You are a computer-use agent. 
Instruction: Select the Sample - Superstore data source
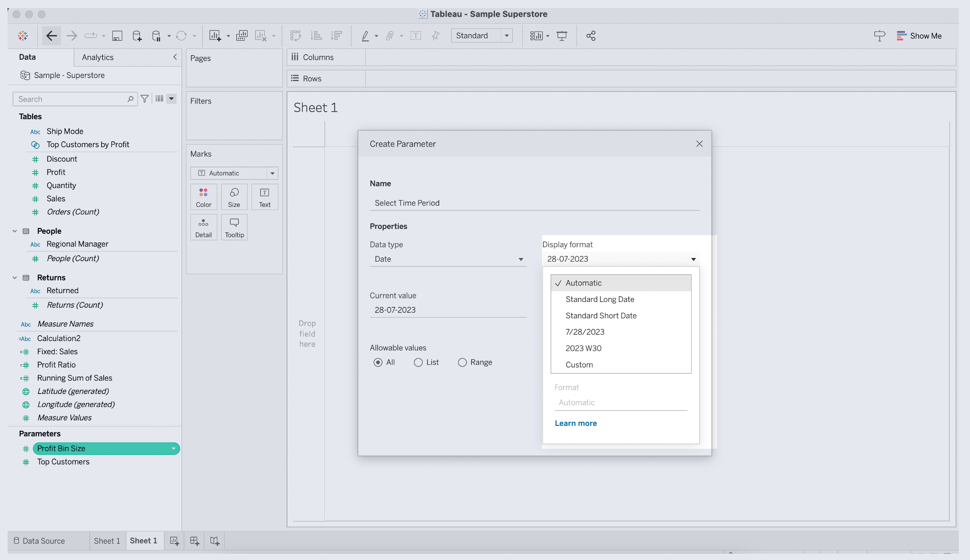69,75
